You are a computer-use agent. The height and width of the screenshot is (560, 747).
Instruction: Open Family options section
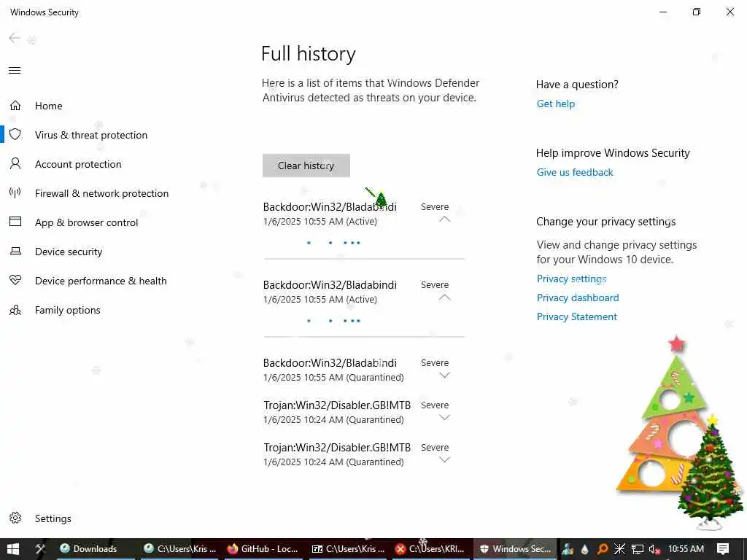pos(68,310)
